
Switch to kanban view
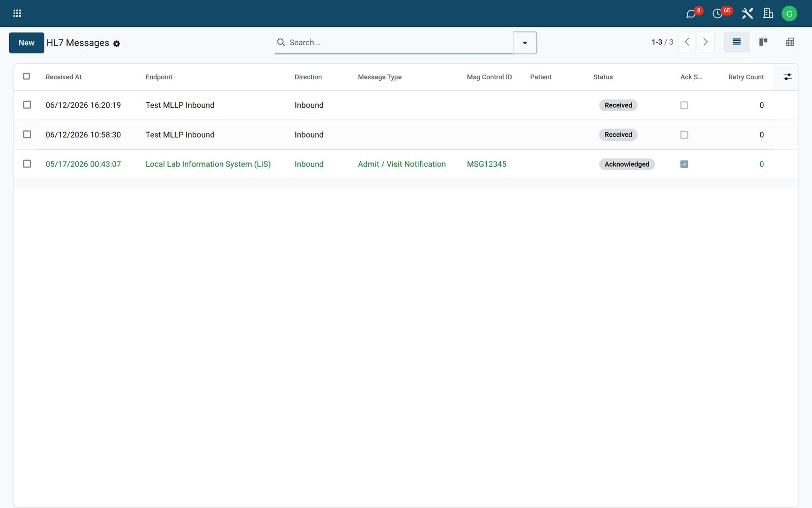point(763,42)
